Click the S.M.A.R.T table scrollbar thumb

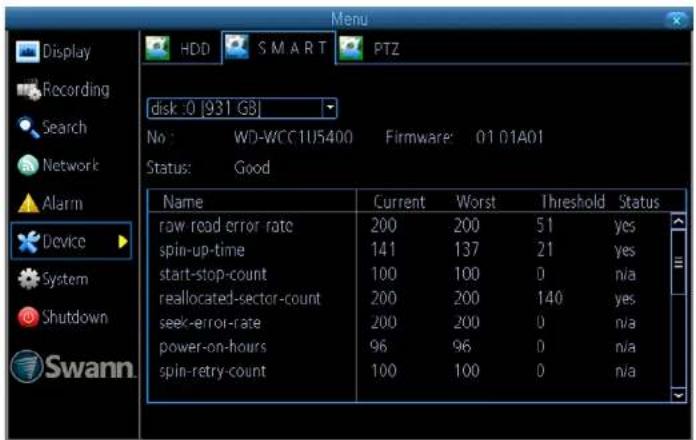pyautogui.click(x=678, y=262)
